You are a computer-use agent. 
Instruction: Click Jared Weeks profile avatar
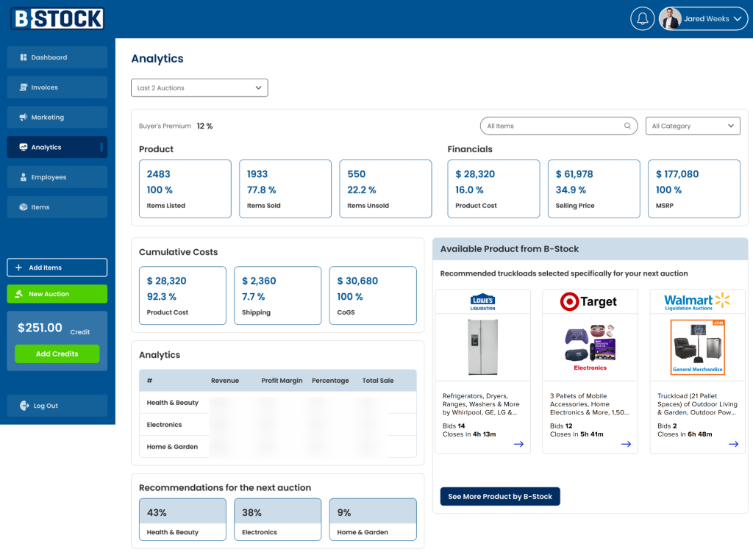tap(670, 19)
